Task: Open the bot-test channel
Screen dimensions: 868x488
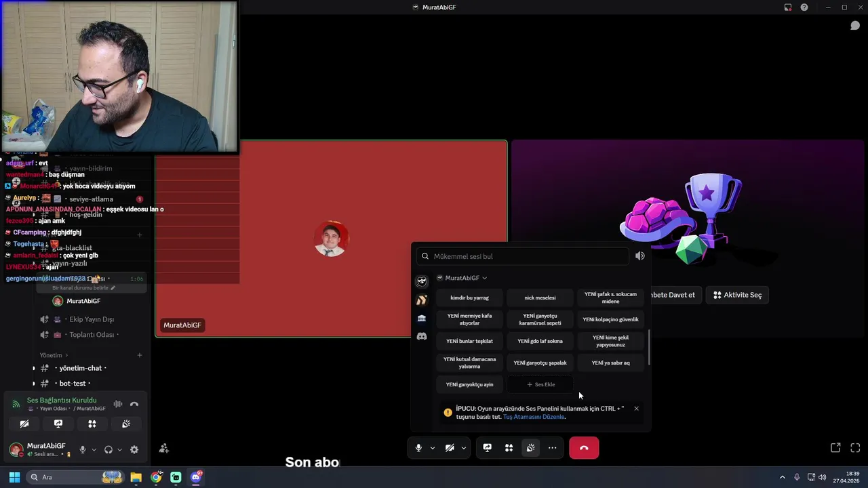Action: [75, 384]
